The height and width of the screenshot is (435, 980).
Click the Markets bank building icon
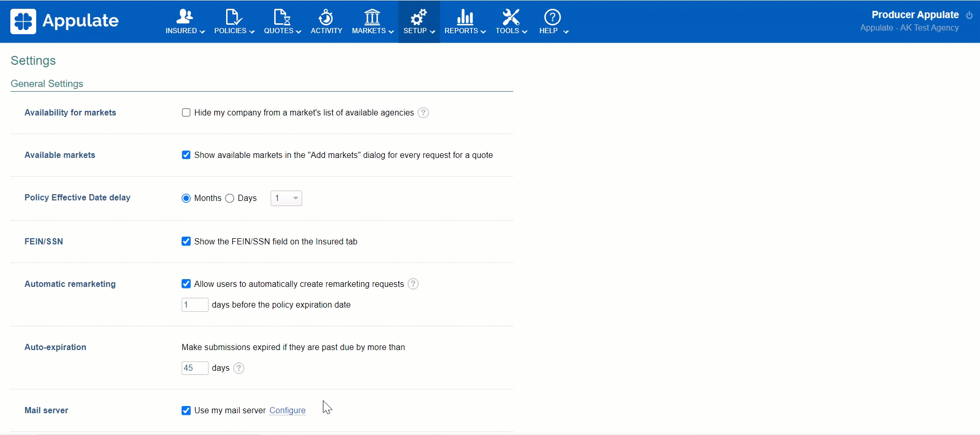click(x=372, y=17)
